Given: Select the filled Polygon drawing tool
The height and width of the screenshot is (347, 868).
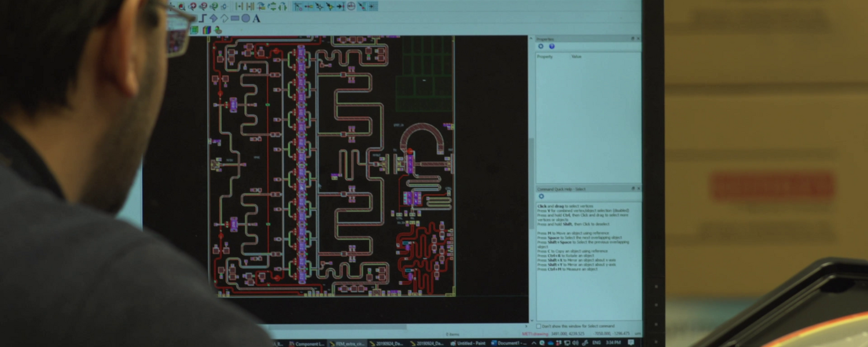Looking at the screenshot, I should tap(214, 19).
